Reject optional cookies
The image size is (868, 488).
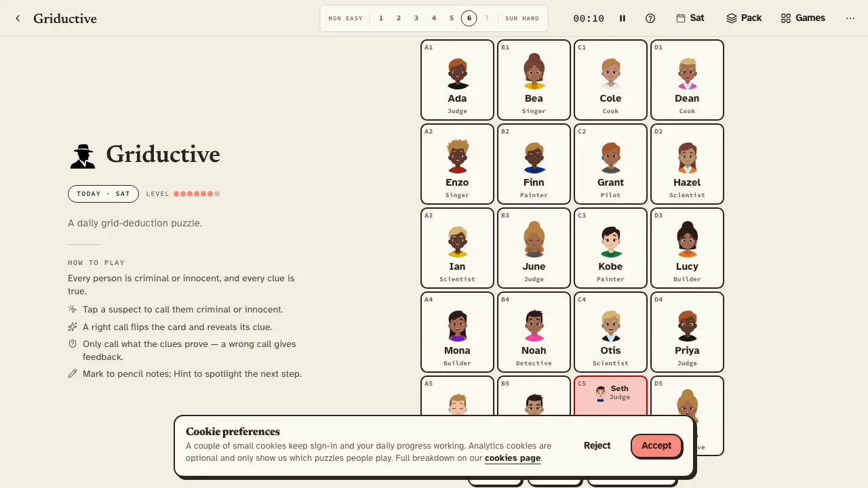pyautogui.click(x=597, y=445)
